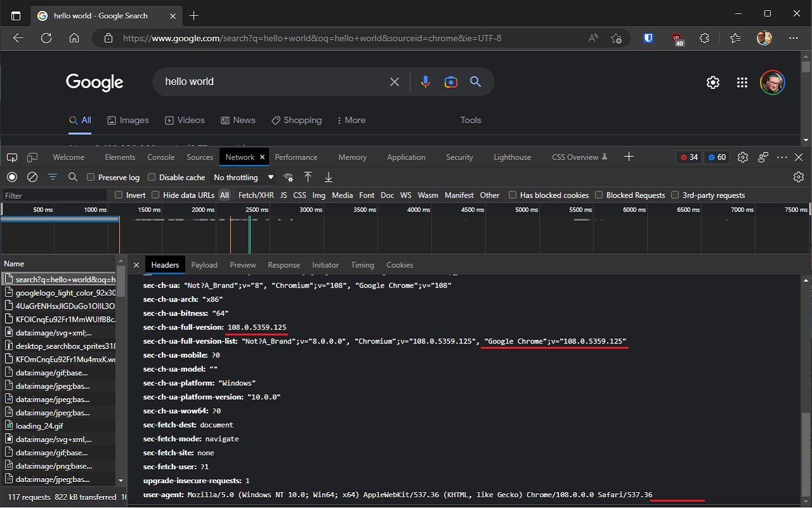Open a new browser tab

pos(194,16)
